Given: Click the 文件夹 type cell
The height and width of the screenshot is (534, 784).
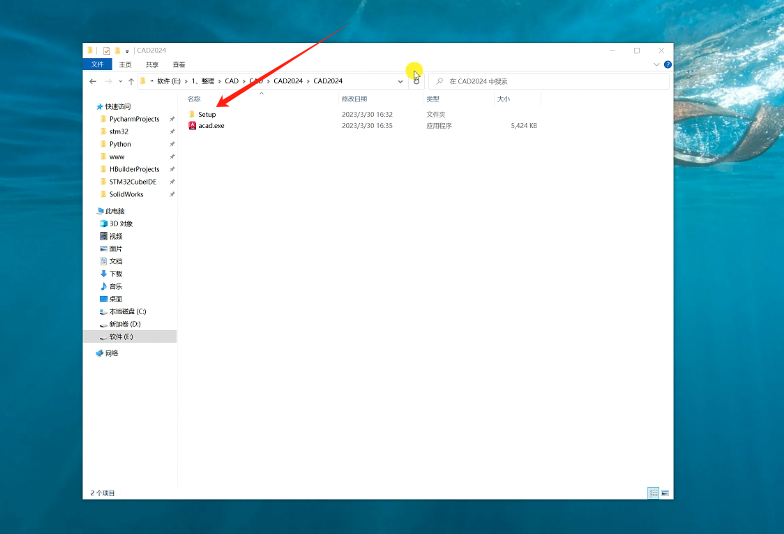Looking at the screenshot, I should (436, 114).
